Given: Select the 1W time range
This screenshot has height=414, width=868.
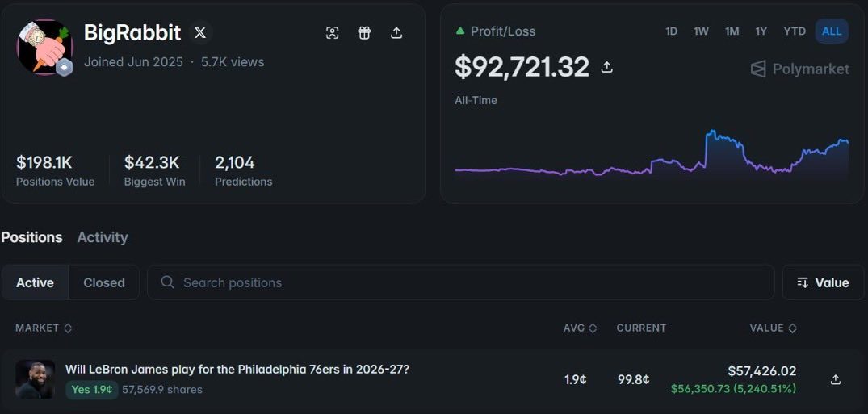Looking at the screenshot, I should click(x=702, y=31).
